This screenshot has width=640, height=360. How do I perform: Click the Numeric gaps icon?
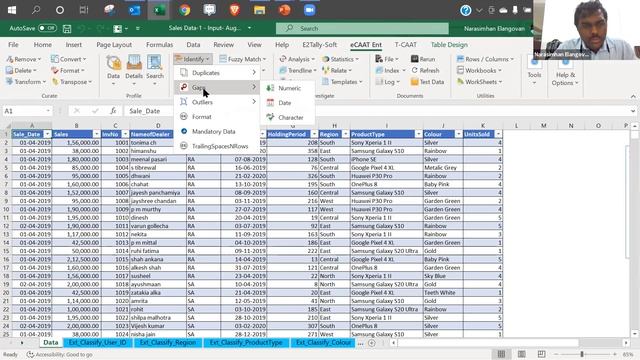[270, 88]
